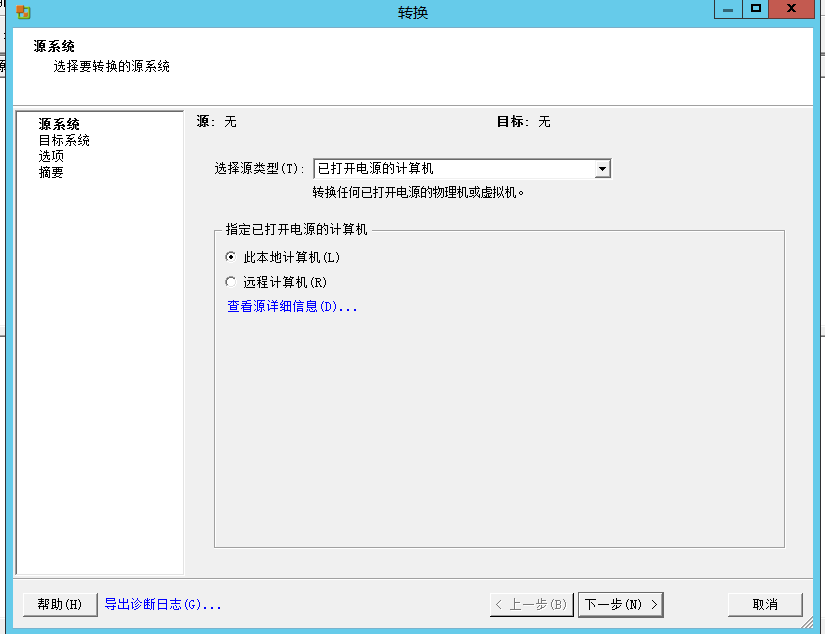This screenshot has width=825, height=634.
Task: Minimize the 转换 window
Action: (728, 9)
